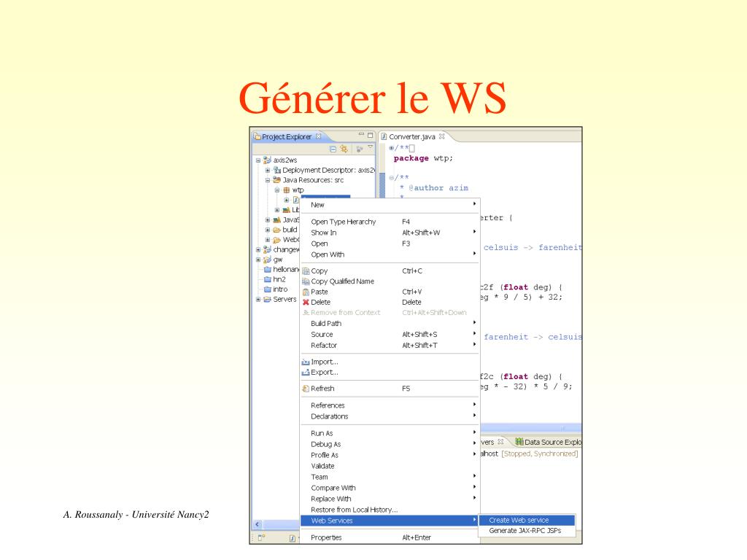Select highlighted Web Services entry
Screen dimensions: 747x560
point(390,521)
